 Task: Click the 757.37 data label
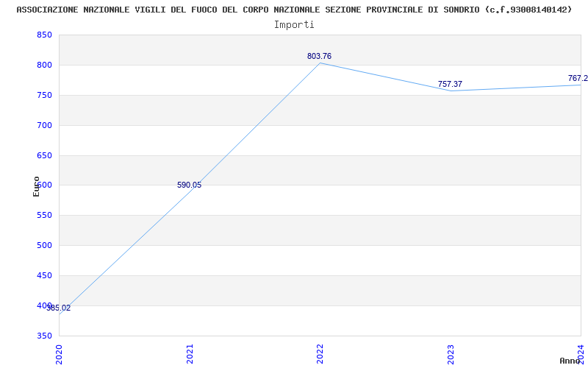pyautogui.click(x=450, y=84)
